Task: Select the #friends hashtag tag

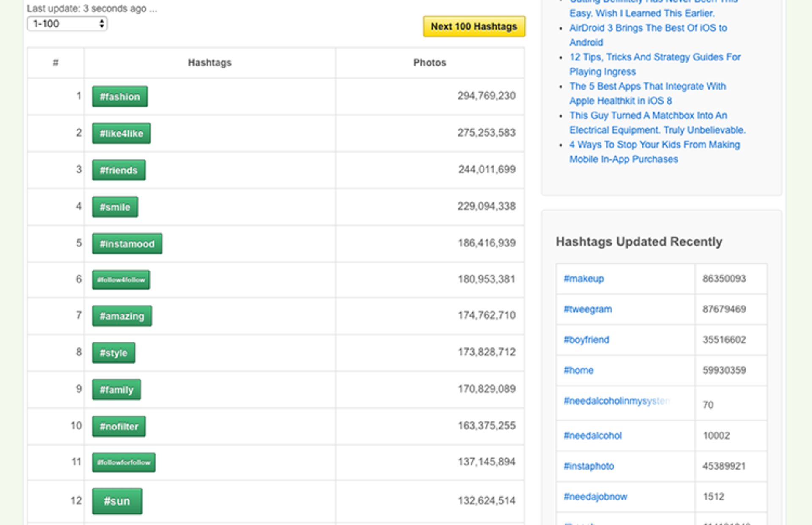Action: (118, 170)
